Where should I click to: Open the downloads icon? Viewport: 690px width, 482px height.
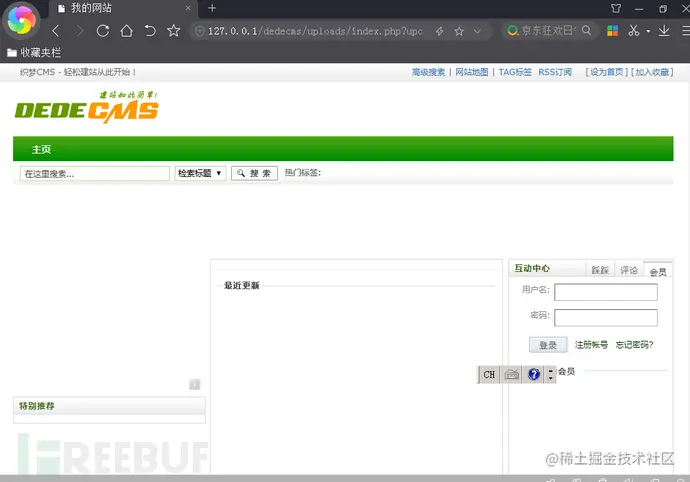pyautogui.click(x=664, y=31)
